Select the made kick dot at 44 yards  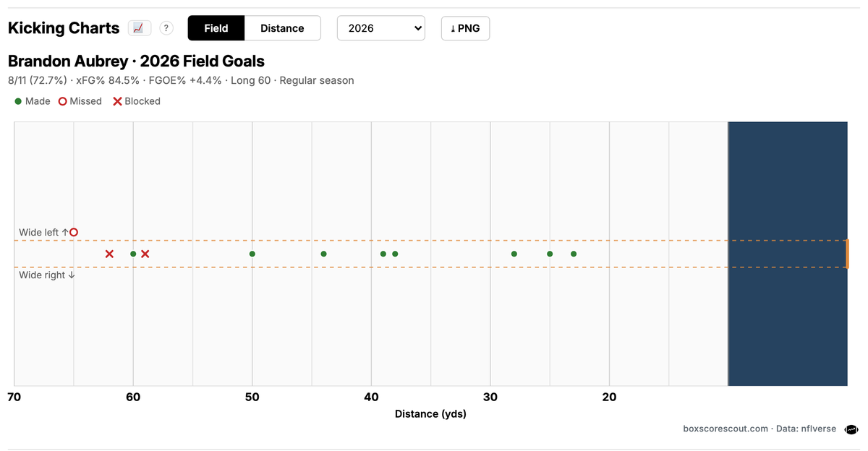(323, 254)
